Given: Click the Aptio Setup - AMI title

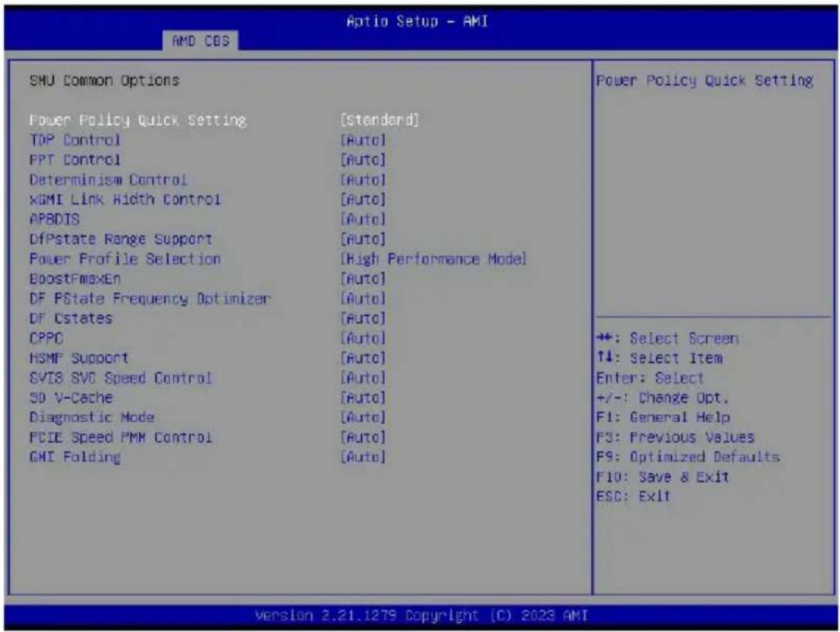Looking at the screenshot, I should (x=417, y=22).
